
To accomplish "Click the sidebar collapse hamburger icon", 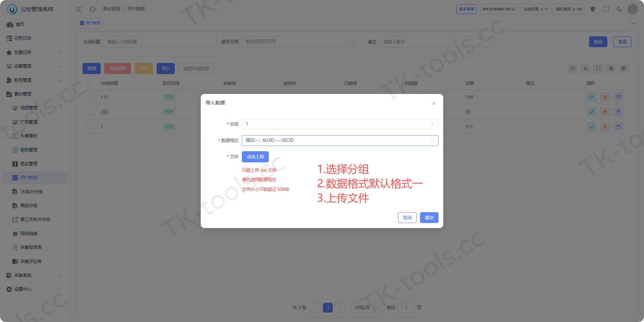I will (79, 9).
